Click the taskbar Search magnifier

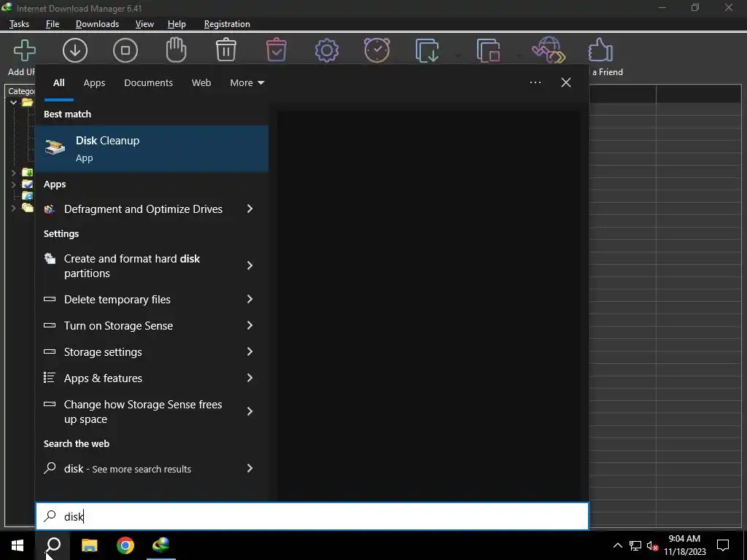(53, 545)
